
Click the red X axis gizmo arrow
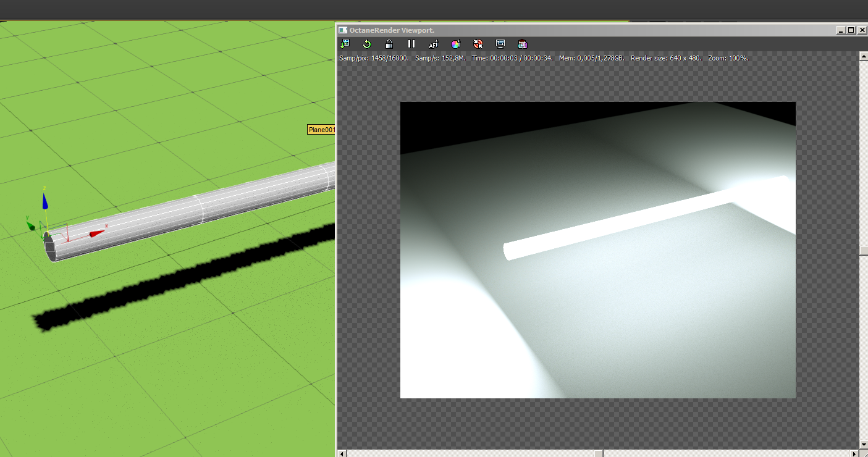coord(97,233)
